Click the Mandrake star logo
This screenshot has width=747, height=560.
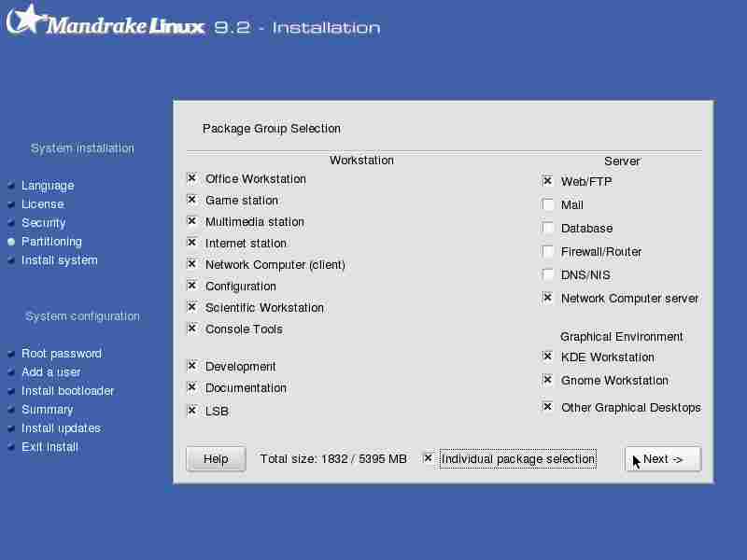(x=27, y=20)
